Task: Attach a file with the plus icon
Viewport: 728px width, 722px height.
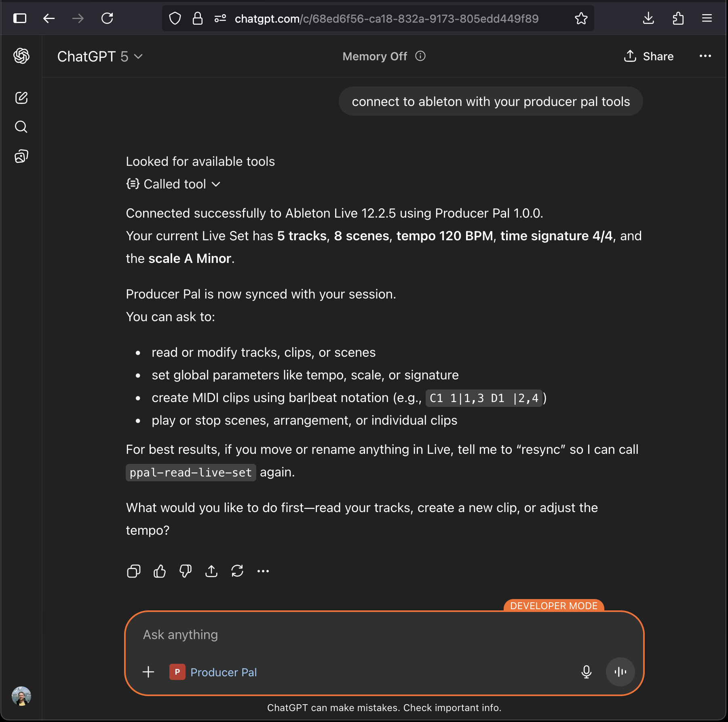Action: pos(148,672)
